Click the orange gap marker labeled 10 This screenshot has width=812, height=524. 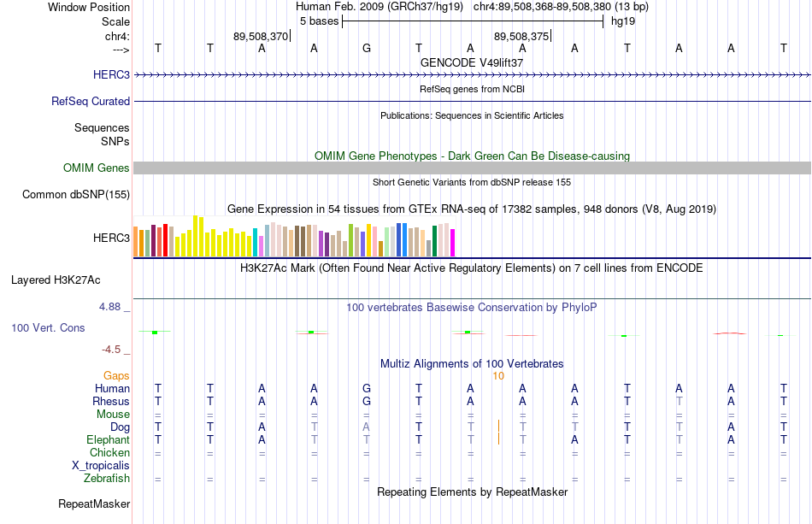coord(498,376)
